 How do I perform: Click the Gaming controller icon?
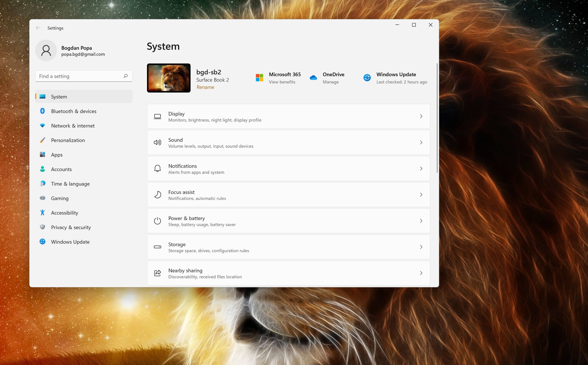pos(42,198)
